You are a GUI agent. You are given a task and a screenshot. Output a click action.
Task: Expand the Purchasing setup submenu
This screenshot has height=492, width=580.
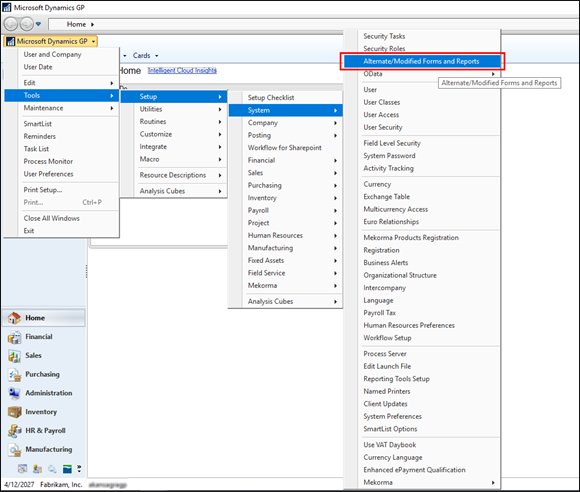(x=286, y=185)
